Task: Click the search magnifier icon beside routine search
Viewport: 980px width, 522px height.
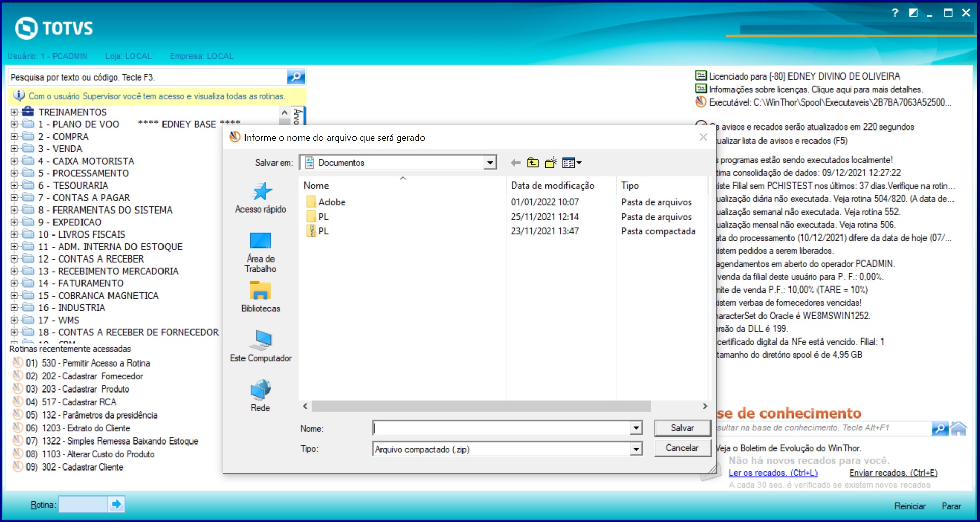Action: (x=295, y=77)
